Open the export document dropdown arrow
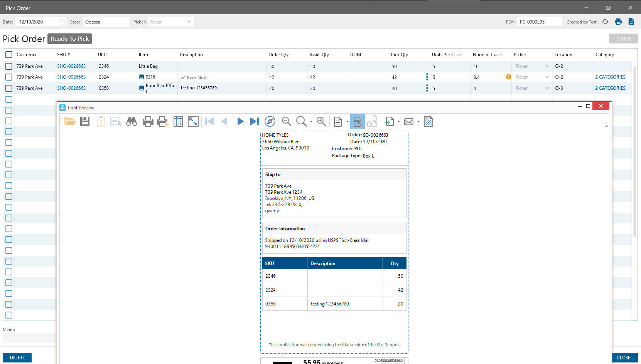The image size is (641, 364). [x=399, y=122]
